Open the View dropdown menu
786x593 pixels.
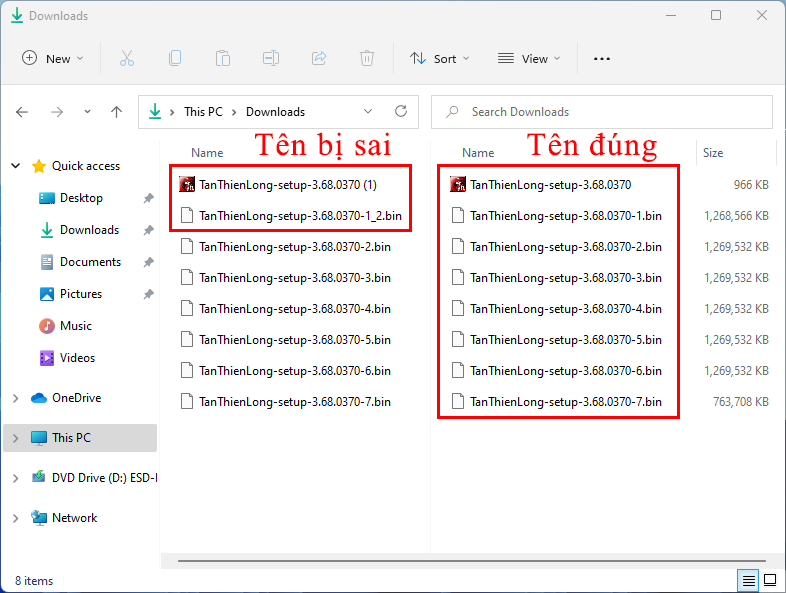(x=529, y=59)
